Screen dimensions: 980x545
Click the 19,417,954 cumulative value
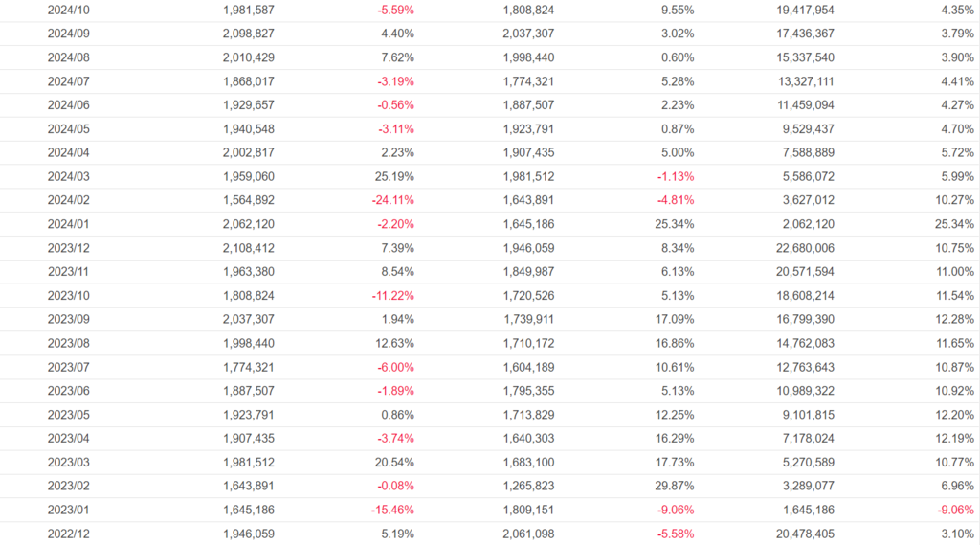pos(801,10)
